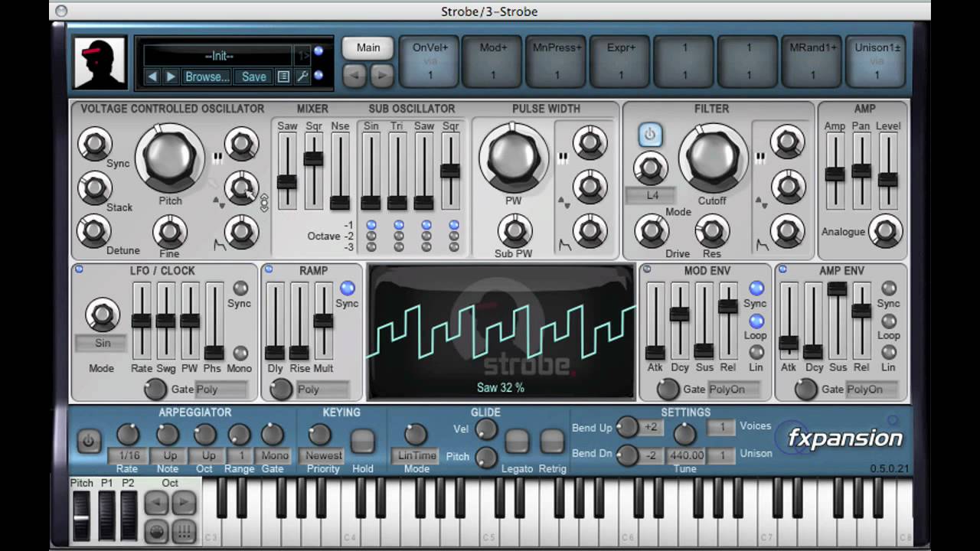Toggle the Glide Retrig button
Screen dimensions: 980x551
[x=552, y=442]
